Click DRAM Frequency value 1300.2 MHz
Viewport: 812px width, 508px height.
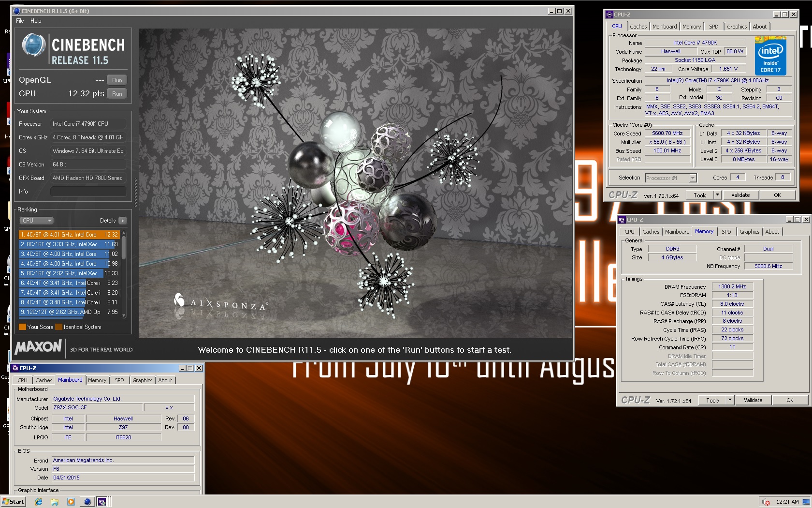coord(732,287)
